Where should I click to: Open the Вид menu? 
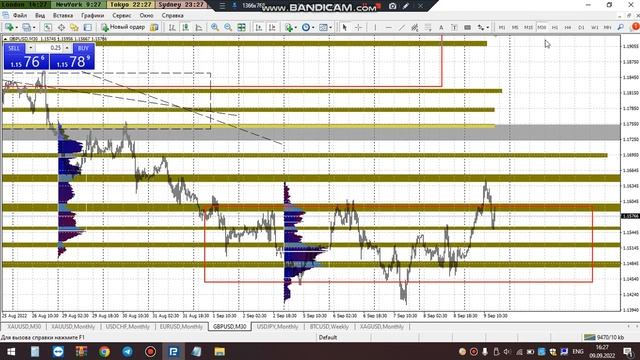pos(40,16)
